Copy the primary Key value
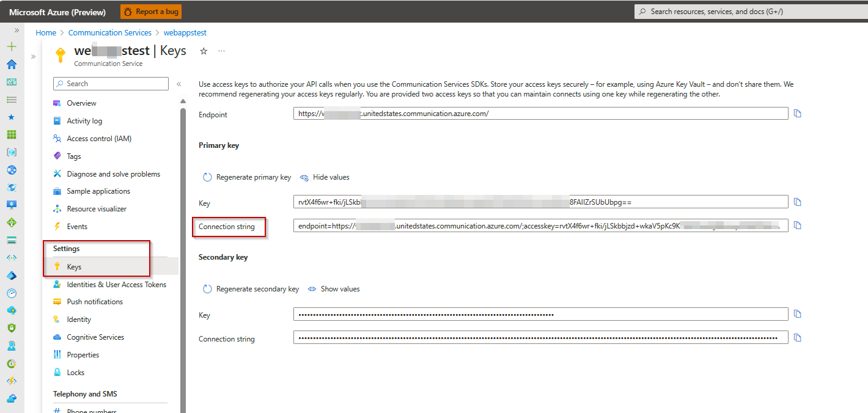Screen dimensions: 868x413 click(x=797, y=202)
